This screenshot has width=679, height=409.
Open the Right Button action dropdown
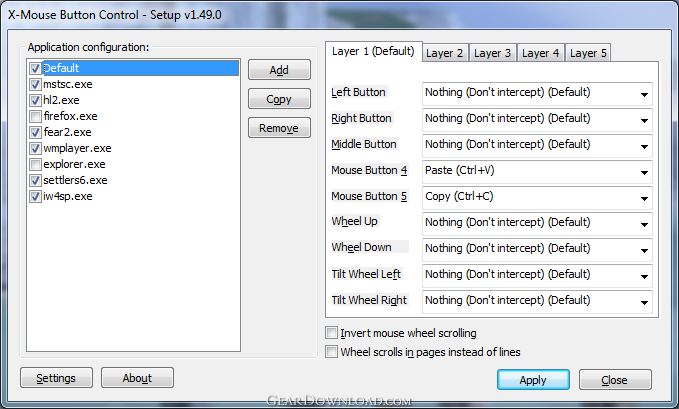pyautogui.click(x=537, y=120)
